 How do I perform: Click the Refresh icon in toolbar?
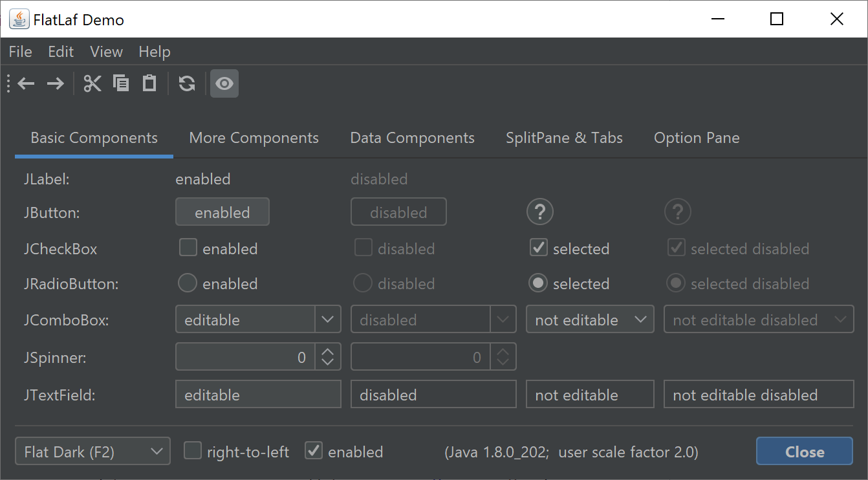187,83
